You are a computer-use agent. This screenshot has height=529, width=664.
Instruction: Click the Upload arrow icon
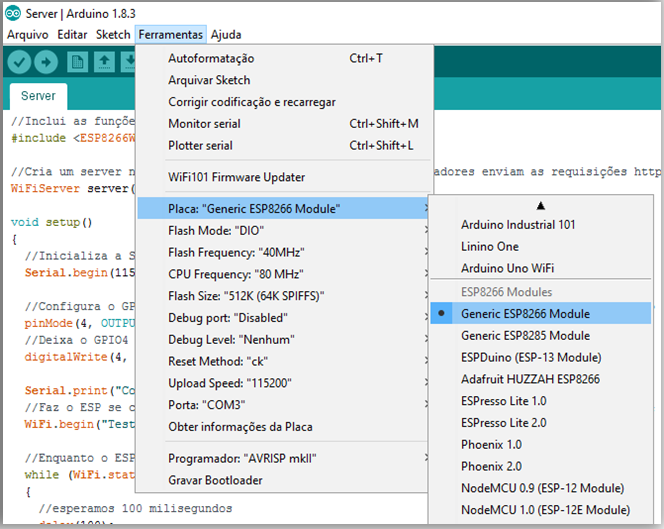coord(46,62)
